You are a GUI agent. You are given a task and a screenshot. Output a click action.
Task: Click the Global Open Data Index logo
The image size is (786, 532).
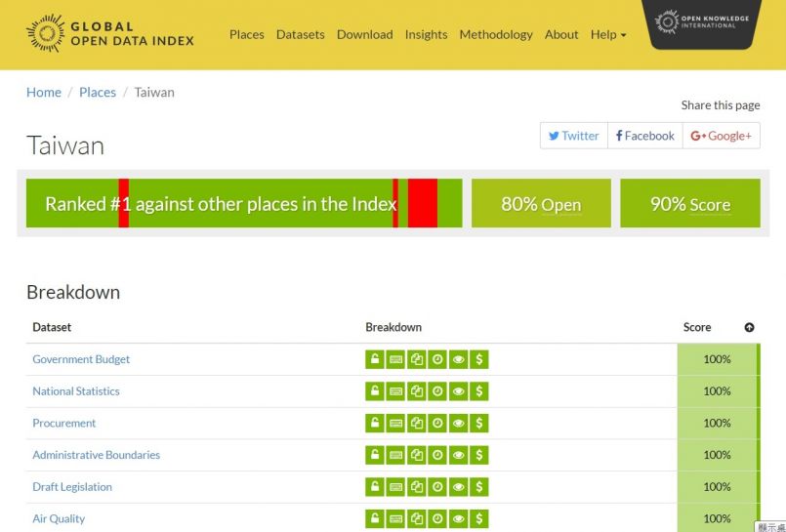tap(110, 34)
